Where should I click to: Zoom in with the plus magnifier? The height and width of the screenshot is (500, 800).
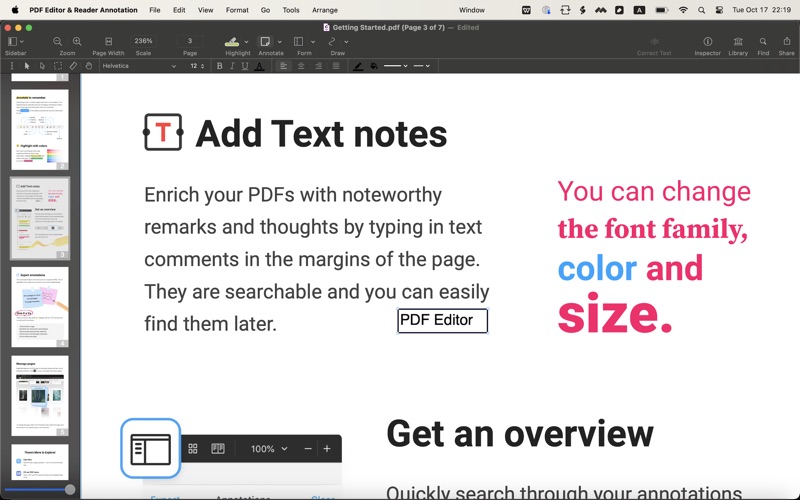pos(77,41)
